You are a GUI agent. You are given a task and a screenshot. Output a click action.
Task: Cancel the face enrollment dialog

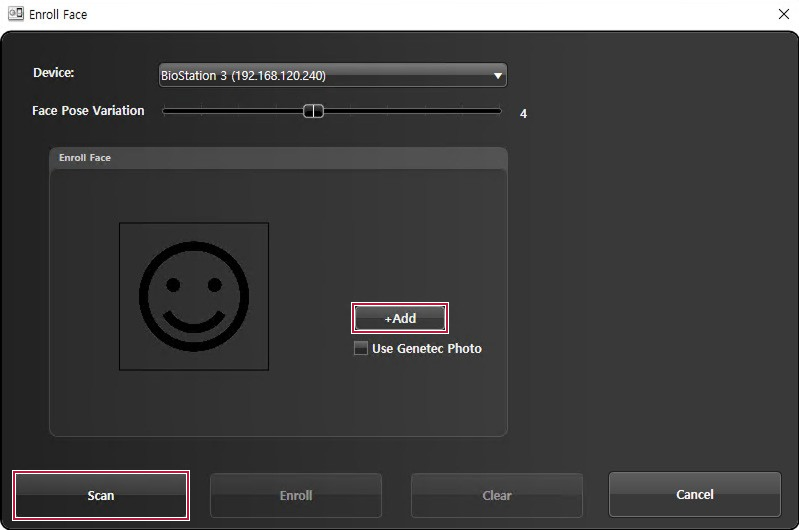pos(694,494)
